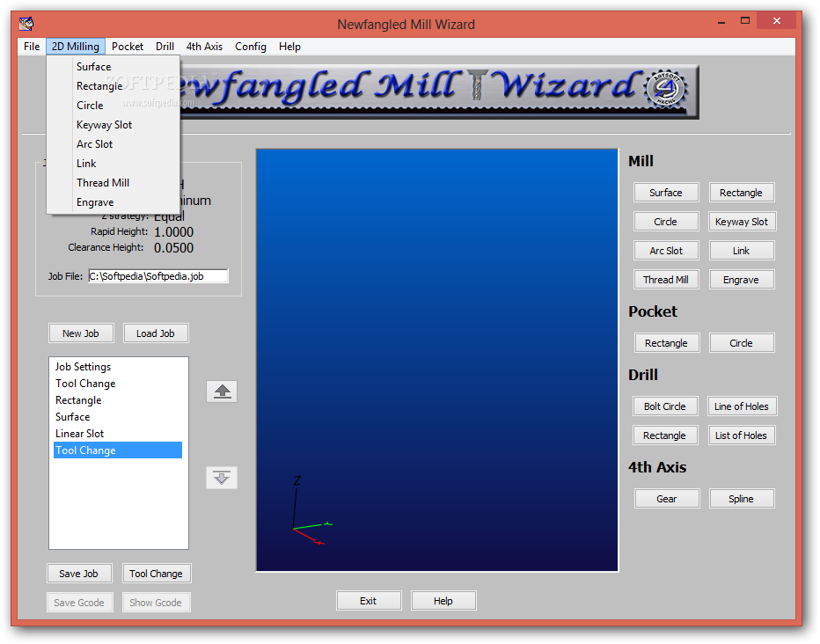Click the Mill Keyway Slot button
The height and width of the screenshot is (644, 820).
[742, 222]
